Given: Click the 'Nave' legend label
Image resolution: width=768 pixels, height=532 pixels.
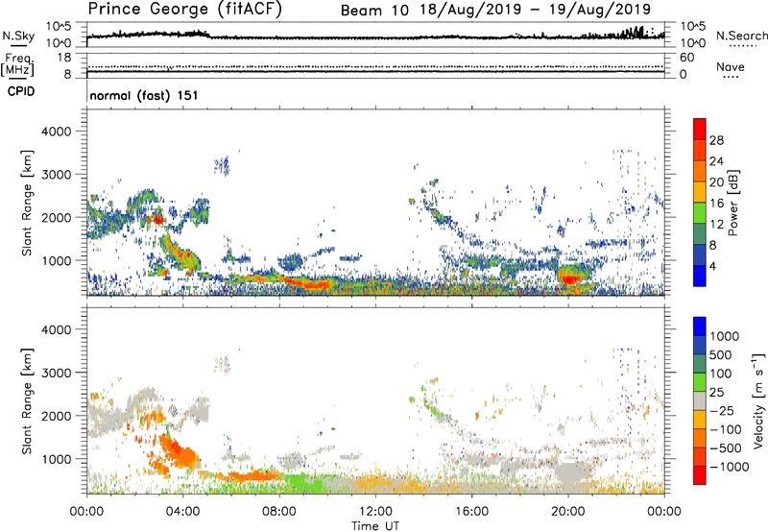Looking at the screenshot, I should [x=730, y=66].
